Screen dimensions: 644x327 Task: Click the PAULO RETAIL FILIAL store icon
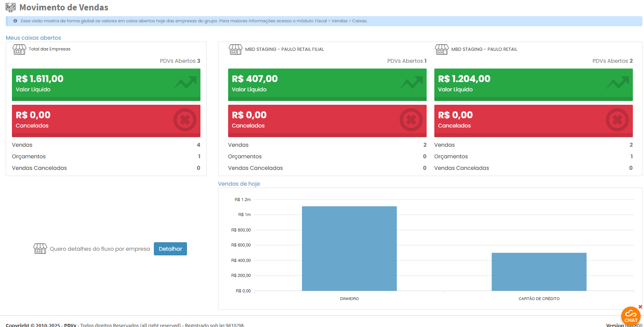click(x=235, y=49)
